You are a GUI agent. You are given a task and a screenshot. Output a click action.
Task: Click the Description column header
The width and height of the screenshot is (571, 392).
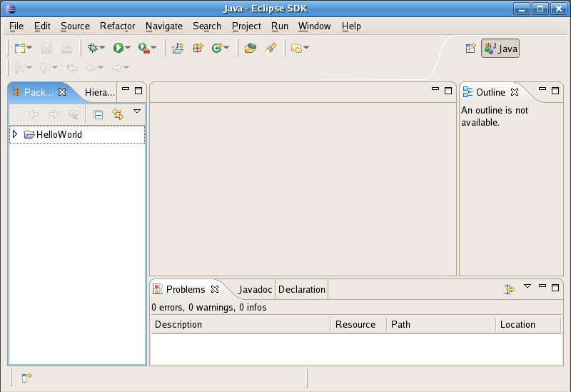pos(178,324)
